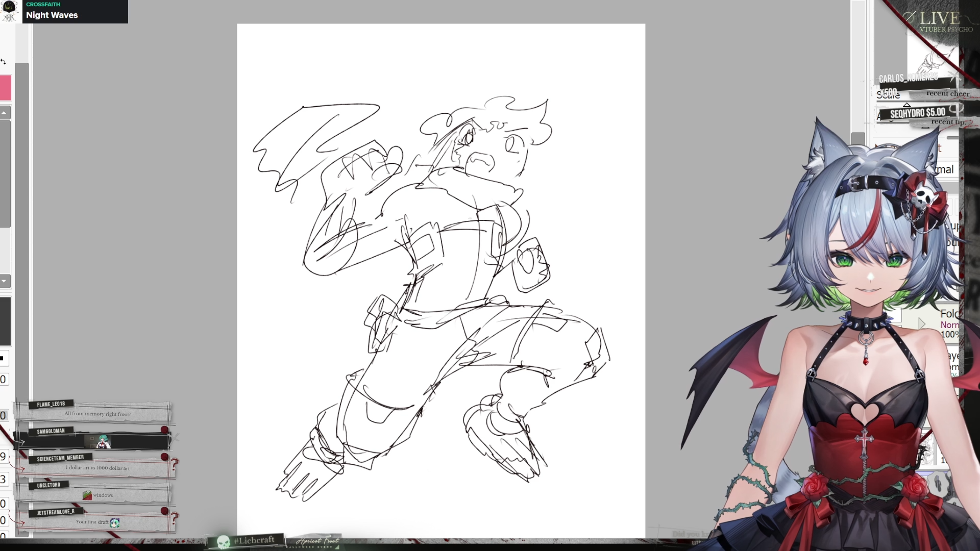
Task: Click the up arrow in the left panel
Action: (x=4, y=113)
